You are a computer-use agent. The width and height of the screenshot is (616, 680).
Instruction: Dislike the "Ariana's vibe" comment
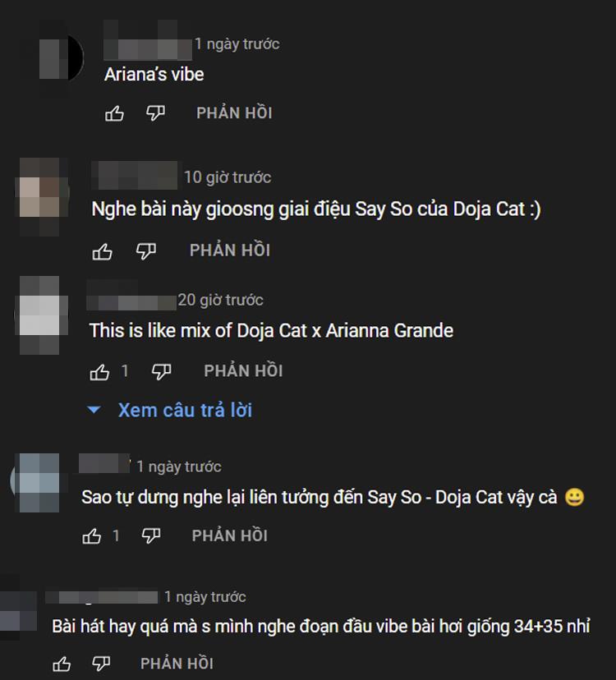[x=155, y=113]
